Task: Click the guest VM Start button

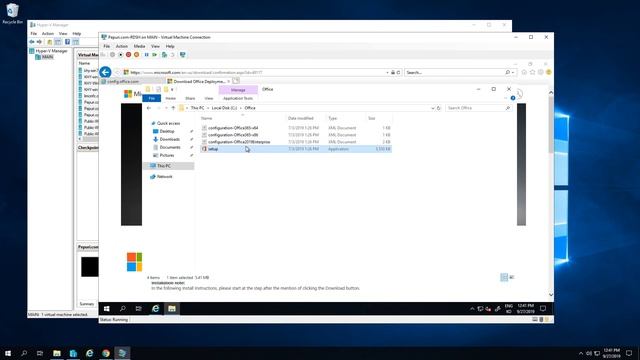Action: click(107, 309)
